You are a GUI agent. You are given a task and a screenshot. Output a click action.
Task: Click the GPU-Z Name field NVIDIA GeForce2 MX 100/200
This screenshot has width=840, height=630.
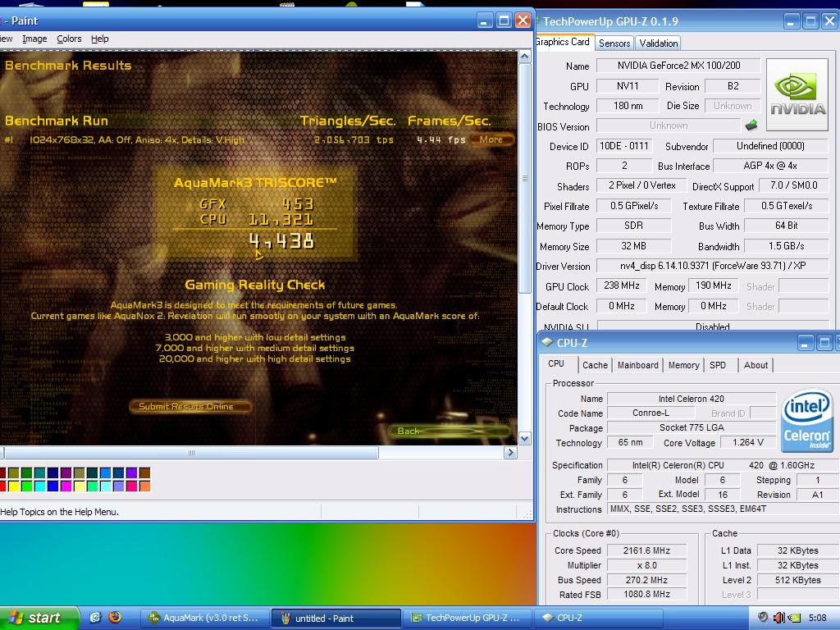coord(678,66)
